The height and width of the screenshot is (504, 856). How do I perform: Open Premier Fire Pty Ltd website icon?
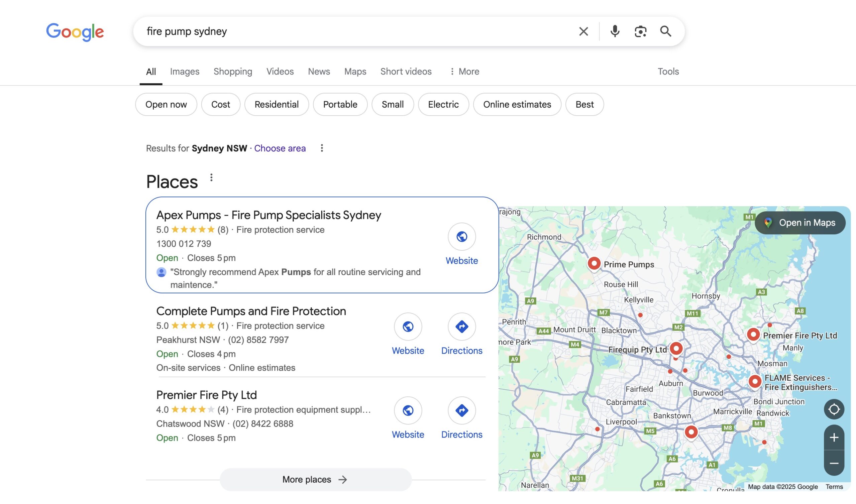[x=408, y=410]
